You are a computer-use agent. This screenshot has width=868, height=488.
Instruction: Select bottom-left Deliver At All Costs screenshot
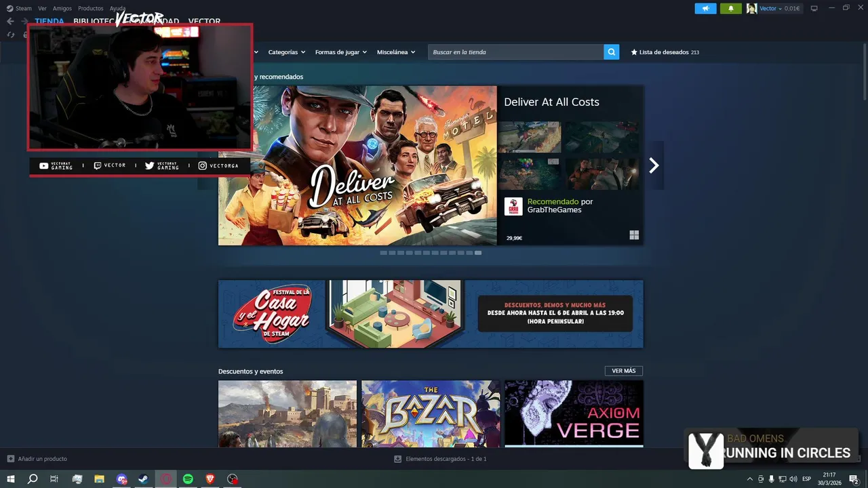point(530,174)
